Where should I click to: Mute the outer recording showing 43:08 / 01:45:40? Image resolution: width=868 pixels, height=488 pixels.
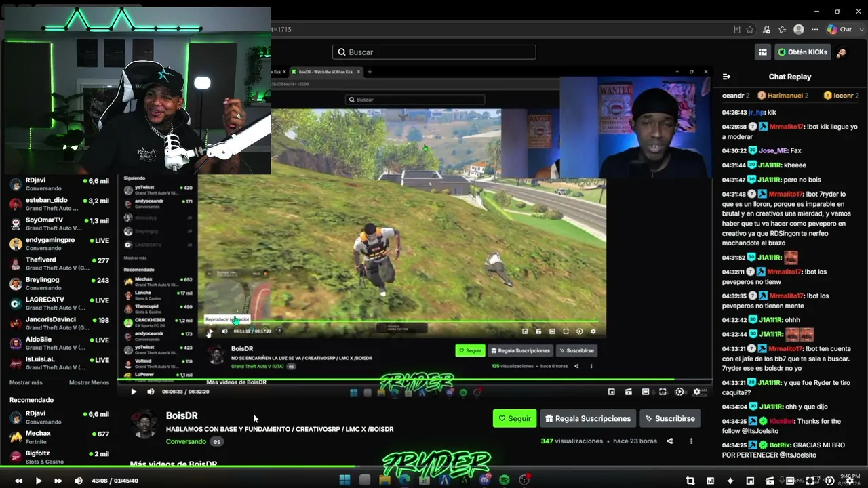pyautogui.click(x=78, y=481)
